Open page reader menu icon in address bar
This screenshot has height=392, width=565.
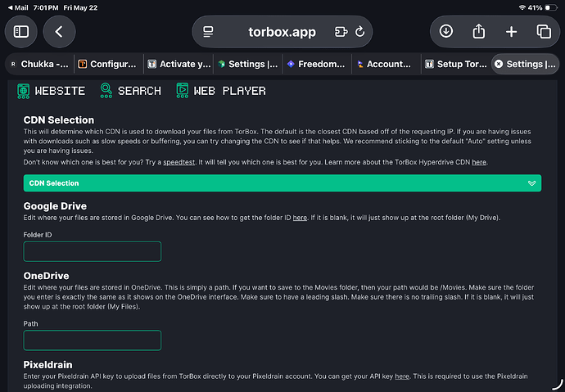coord(208,32)
